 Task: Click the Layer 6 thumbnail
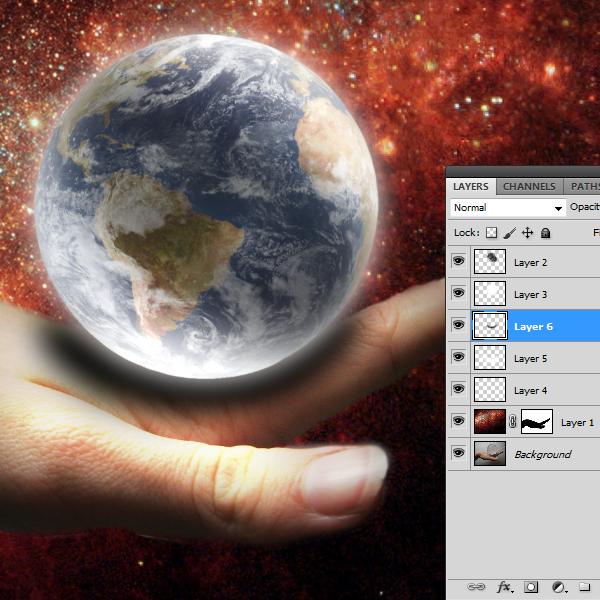(x=490, y=326)
